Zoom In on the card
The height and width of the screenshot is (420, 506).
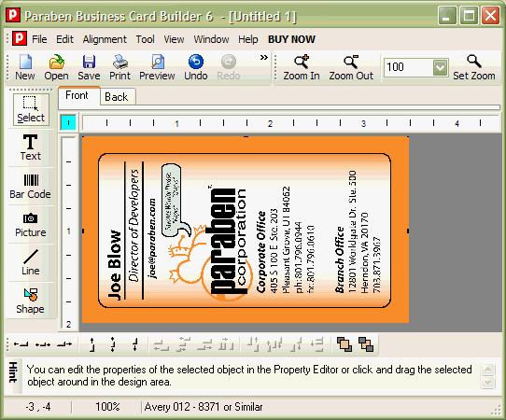(302, 67)
